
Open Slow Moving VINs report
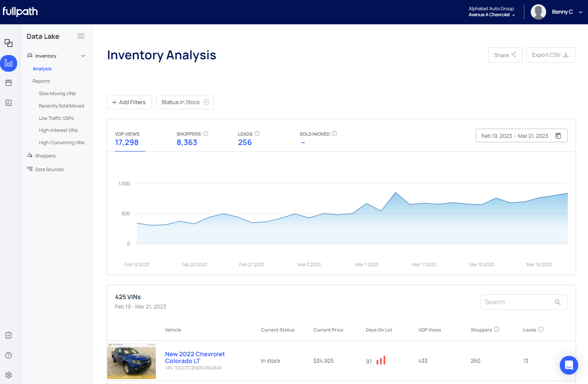pyautogui.click(x=57, y=93)
